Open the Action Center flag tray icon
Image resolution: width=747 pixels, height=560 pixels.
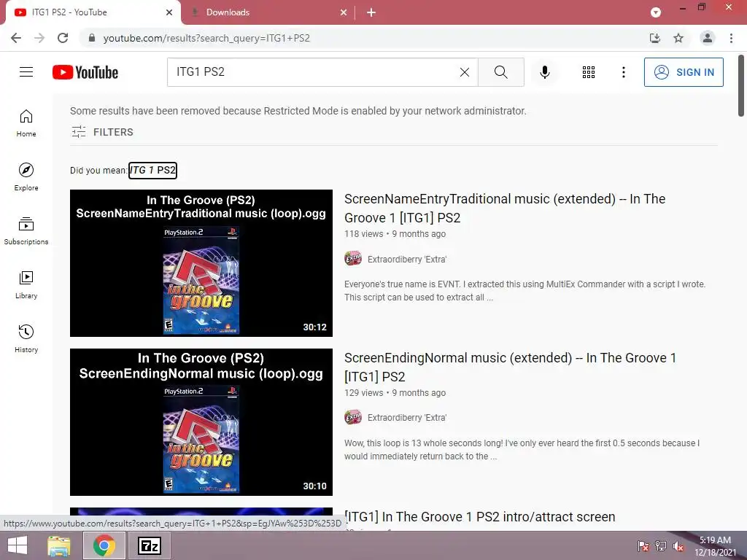click(x=643, y=547)
